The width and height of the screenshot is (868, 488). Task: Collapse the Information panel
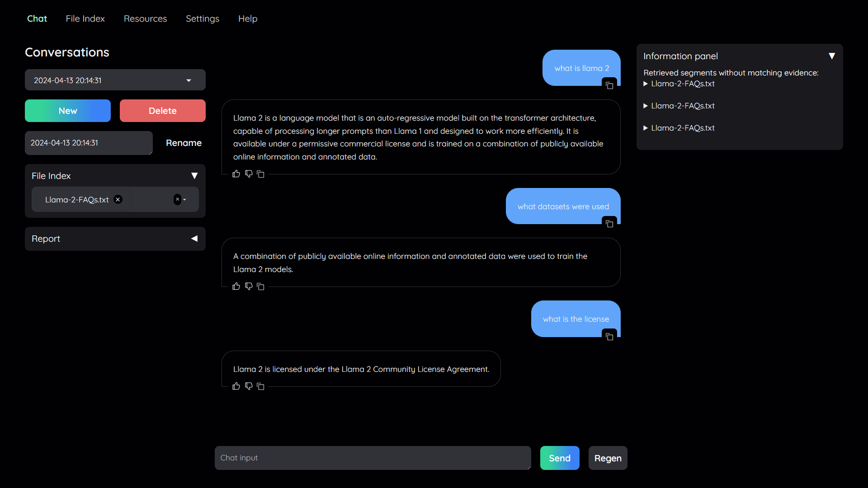[x=831, y=56]
